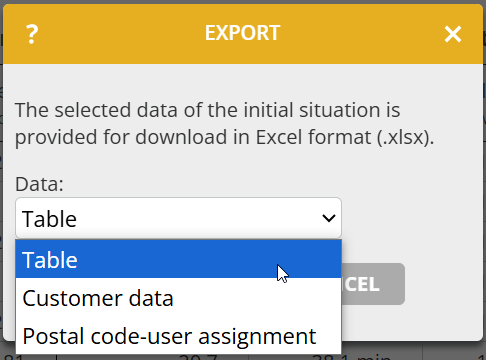Click the partially hidden CANCEL button

click(x=373, y=284)
